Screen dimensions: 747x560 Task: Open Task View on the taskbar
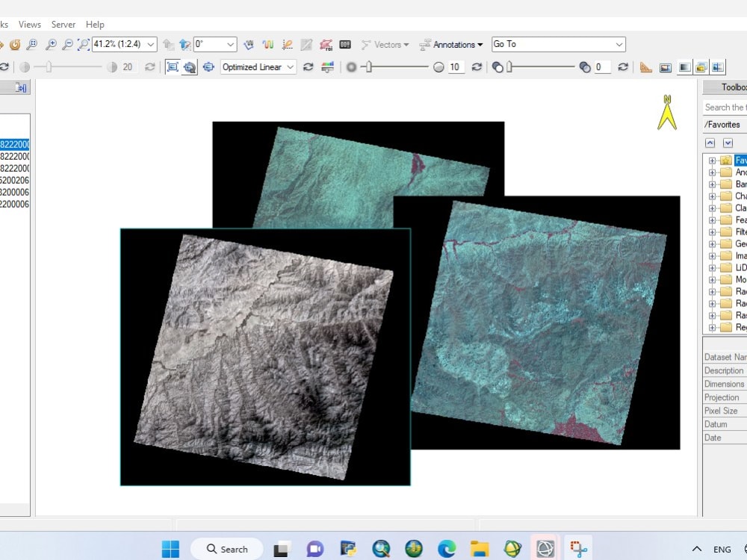(x=282, y=549)
